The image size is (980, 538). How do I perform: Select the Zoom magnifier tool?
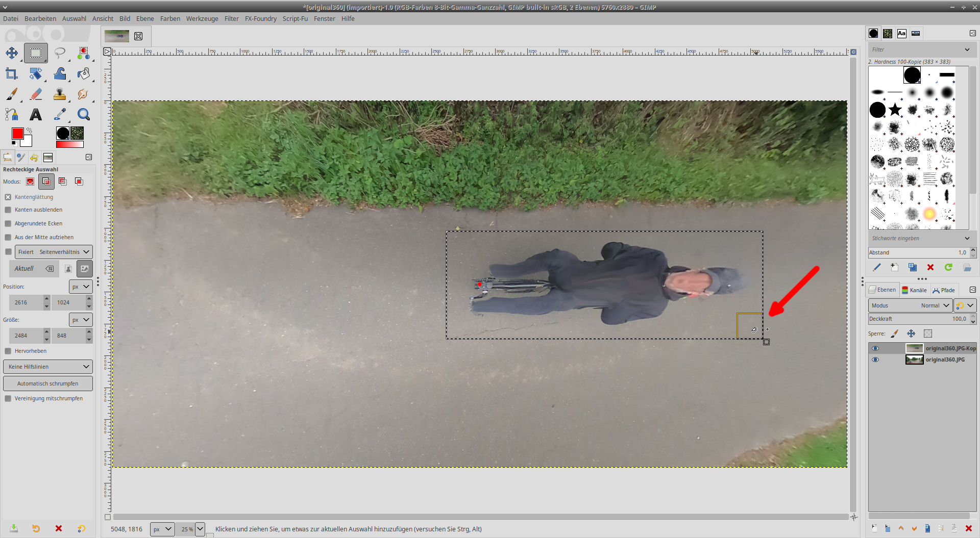(x=84, y=115)
